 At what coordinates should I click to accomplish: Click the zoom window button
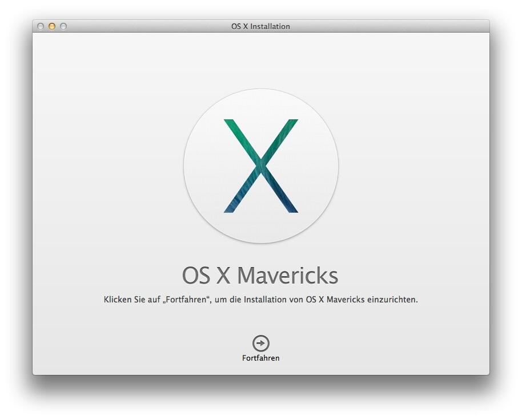pos(63,26)
